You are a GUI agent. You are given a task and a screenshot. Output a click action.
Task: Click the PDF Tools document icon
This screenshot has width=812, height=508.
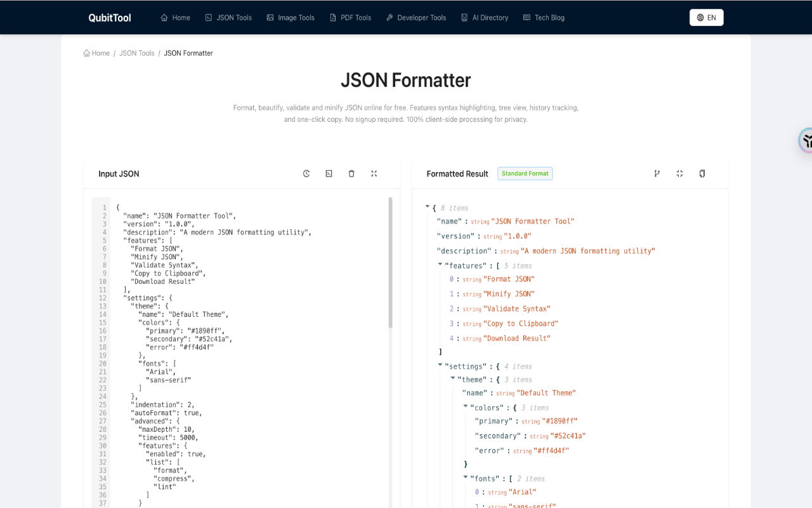333,18
